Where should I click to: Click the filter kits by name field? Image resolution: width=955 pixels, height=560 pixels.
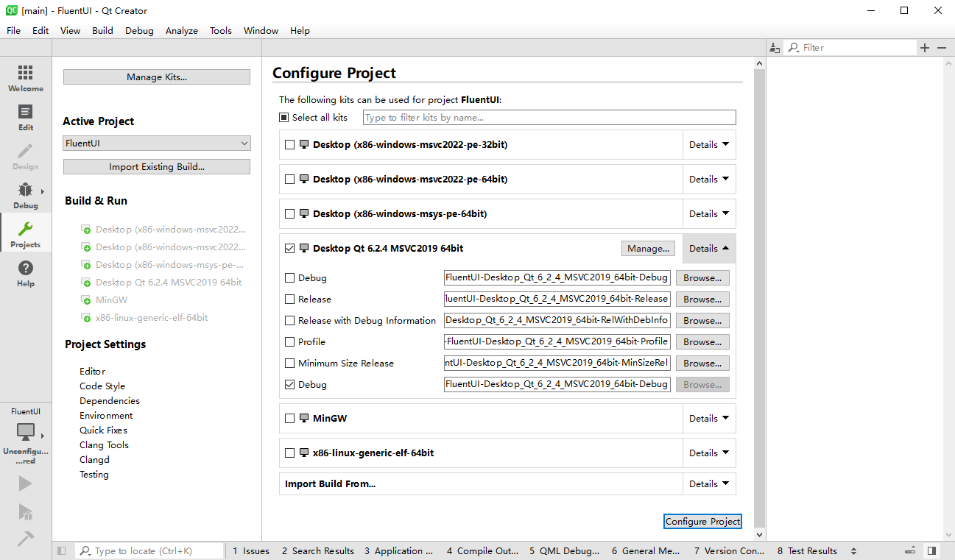pos(549,118)
